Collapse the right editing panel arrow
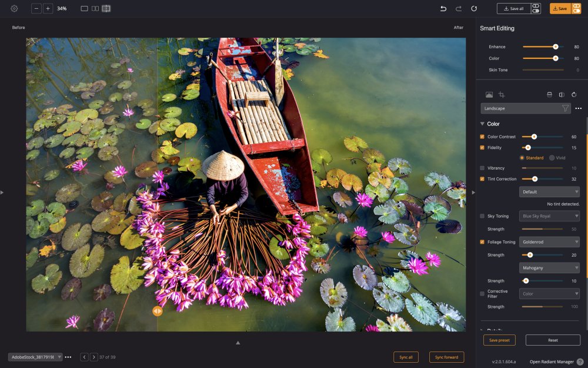The image size is (588, 368). point(473,193)
